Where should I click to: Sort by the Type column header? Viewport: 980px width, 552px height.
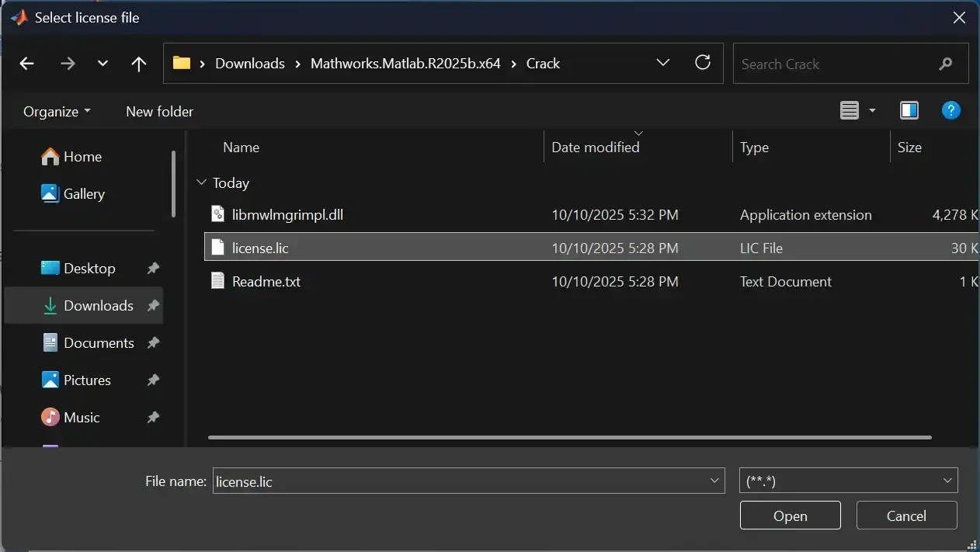coord(754,148)
